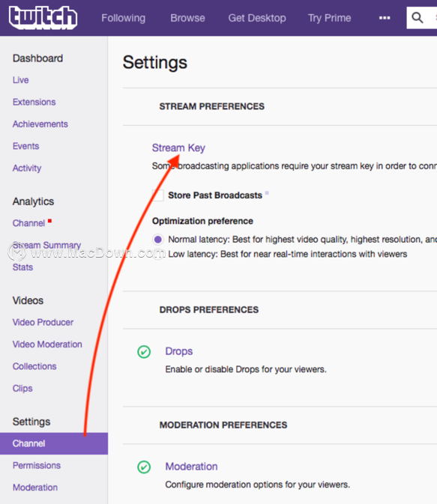Click the Analytics sidebar heading

click(x=33, y=201)
